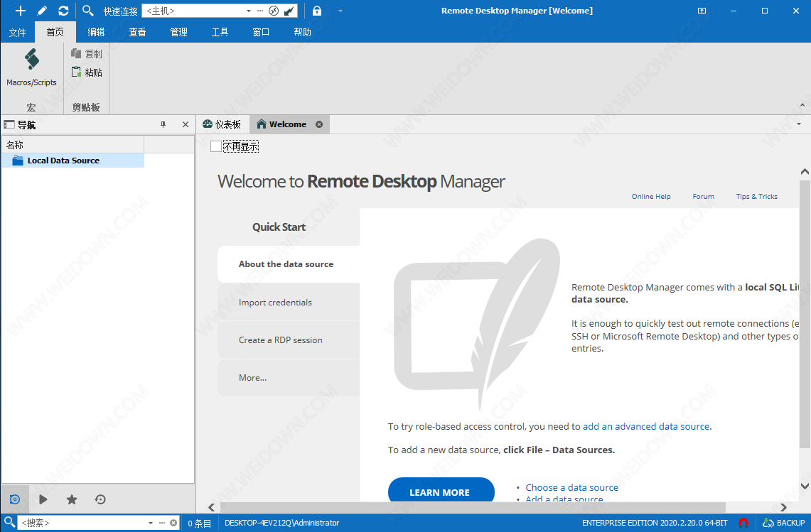
Task: Open the 'Choose a data source' link
Action: pos(571,487)
